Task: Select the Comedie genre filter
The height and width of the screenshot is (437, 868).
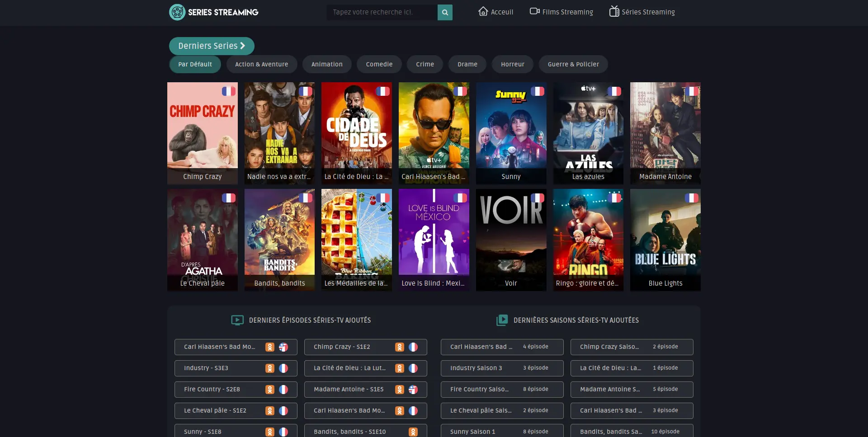Action: (x=379, y=64)
